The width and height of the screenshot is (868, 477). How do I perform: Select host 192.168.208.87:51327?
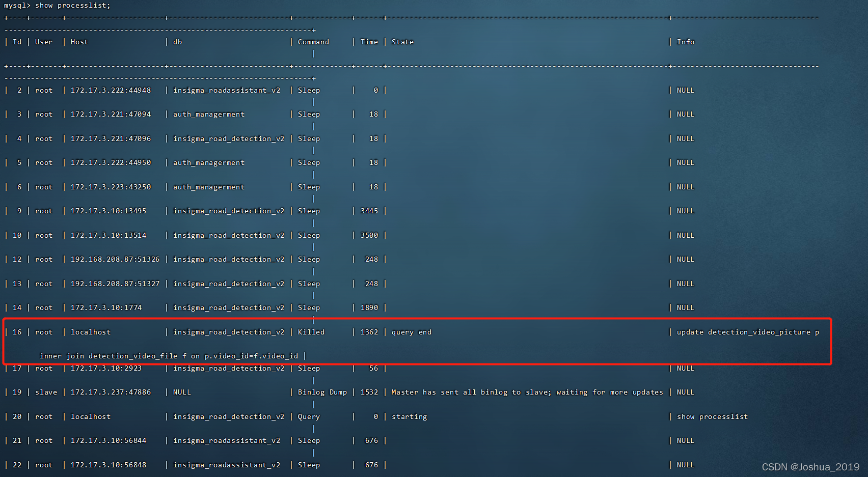(x=115, y=284)
